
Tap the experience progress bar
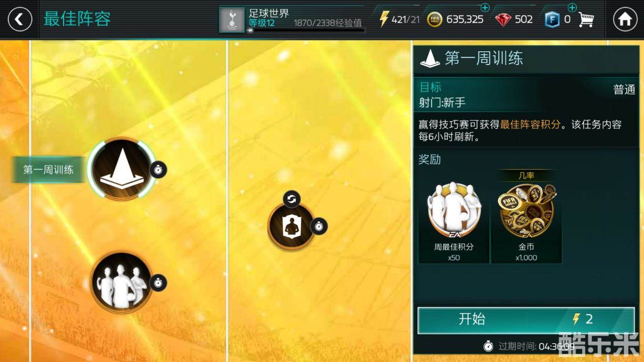(306, 30)
